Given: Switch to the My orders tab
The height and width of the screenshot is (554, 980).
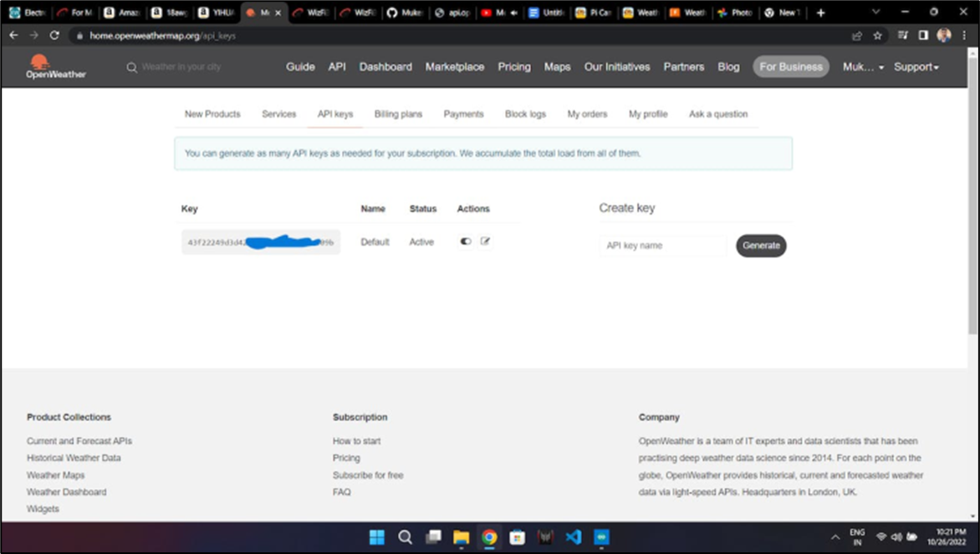Looking at the screenshot, I should (588, 114).
